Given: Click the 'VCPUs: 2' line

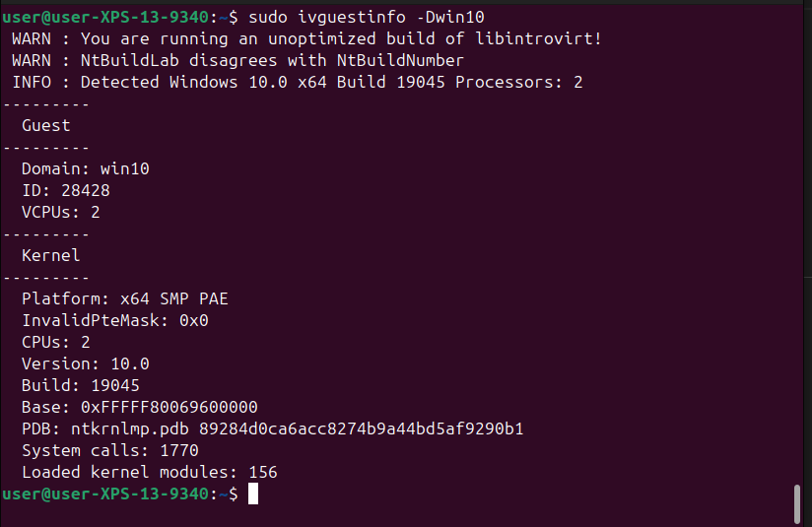Looking at the screenshot, I should click(61, 212).
